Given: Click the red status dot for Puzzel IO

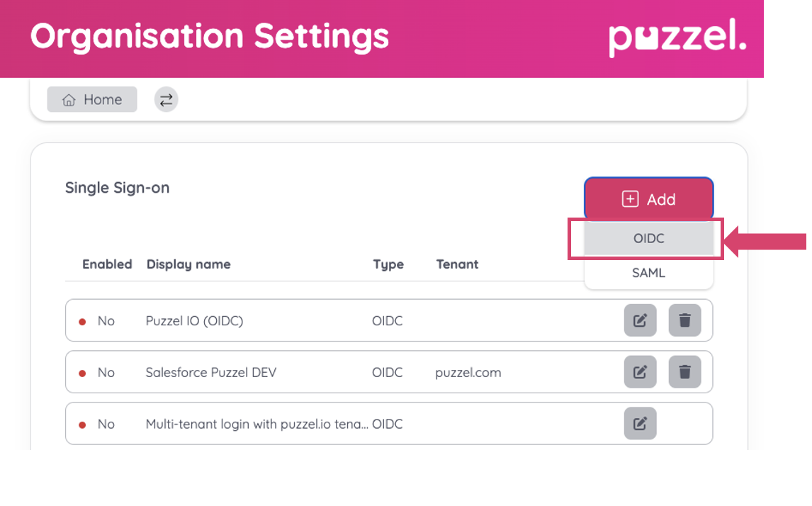Looking at the screenshot, I should click(x=82, y=322).
